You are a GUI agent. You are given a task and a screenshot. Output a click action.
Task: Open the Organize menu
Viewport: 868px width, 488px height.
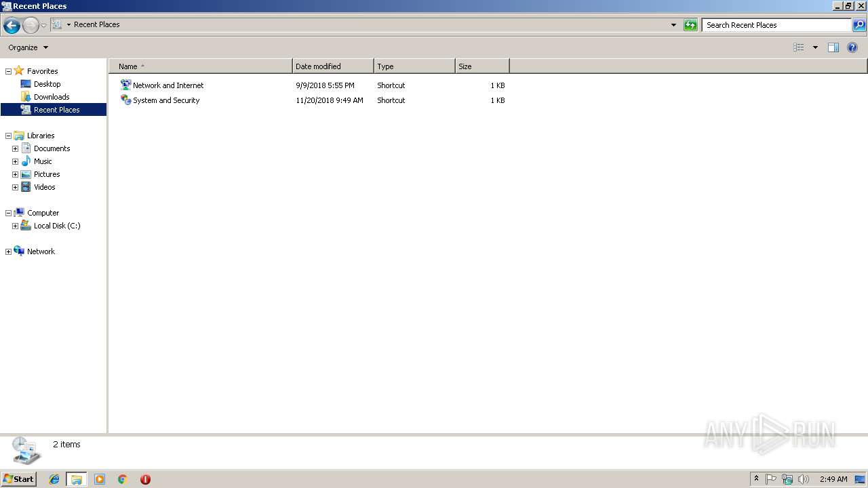(x=28, y=47)
